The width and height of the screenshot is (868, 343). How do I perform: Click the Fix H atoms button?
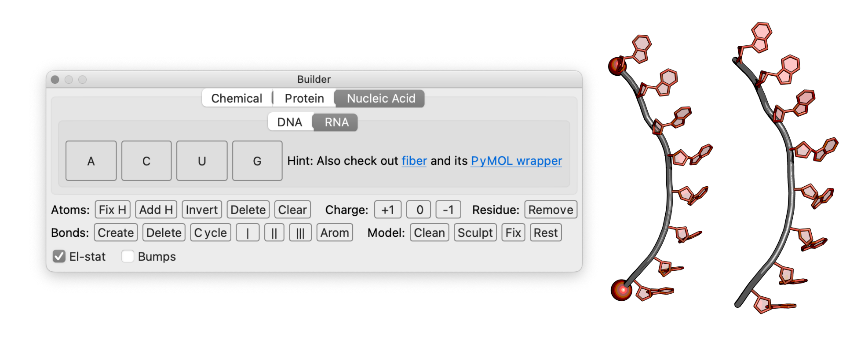pos(113,210)
